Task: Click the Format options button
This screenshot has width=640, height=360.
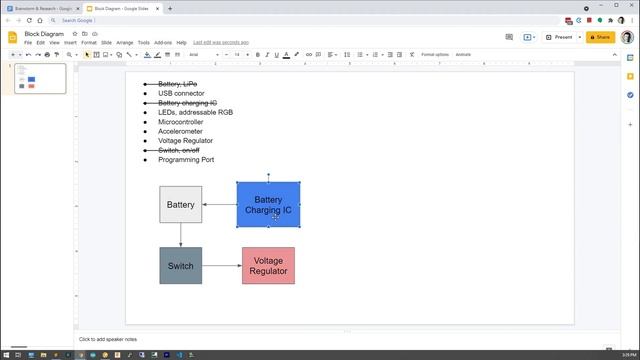Action: 435,55
